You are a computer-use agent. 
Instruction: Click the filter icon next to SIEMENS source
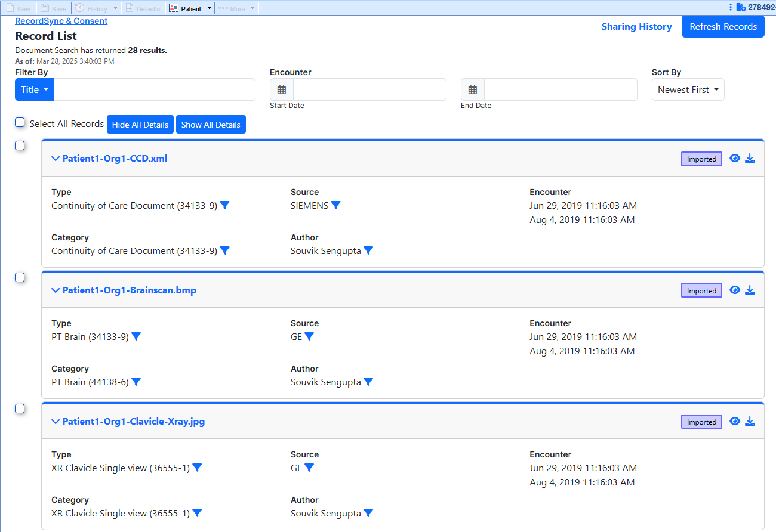(336, 205)
